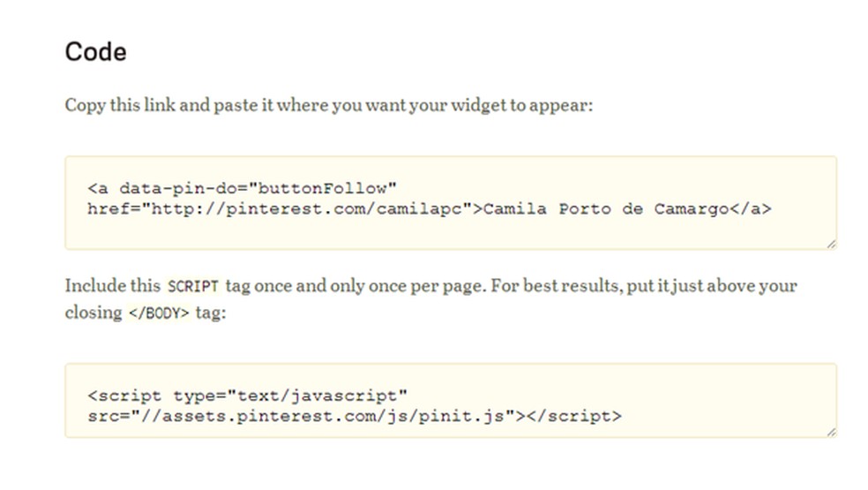Screen dimensions: 868x490
Task: Click the closing </a> tag in the code
Action: 754,209
